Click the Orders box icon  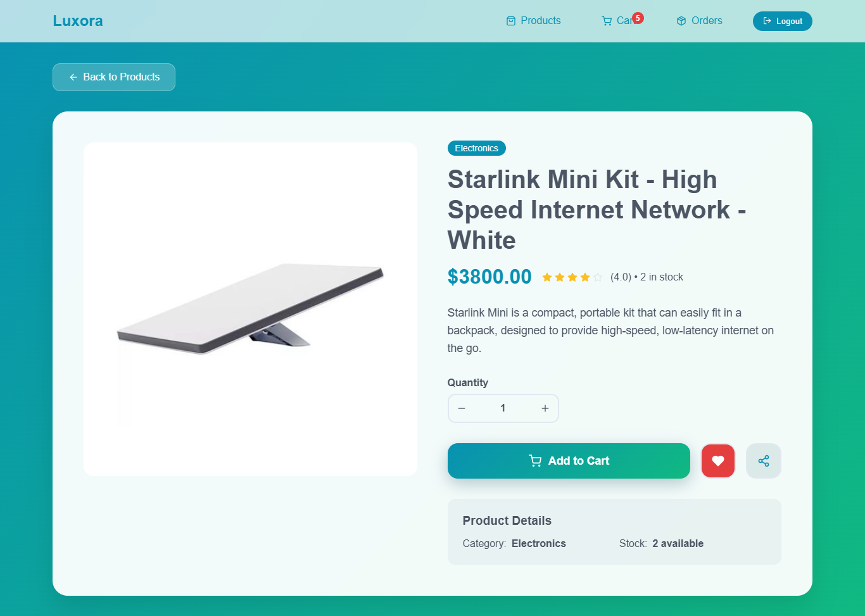681,21
